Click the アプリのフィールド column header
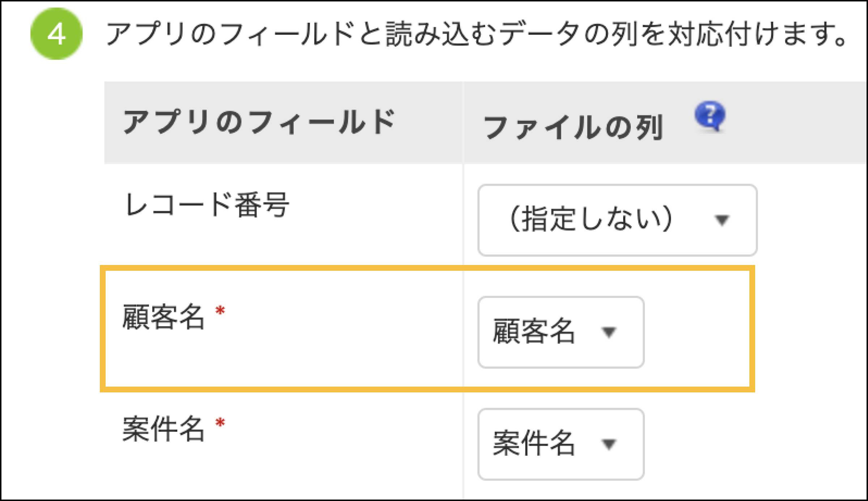Image resolution: width=868 pixels, height=501 pixels. click(x=259, y=122)
